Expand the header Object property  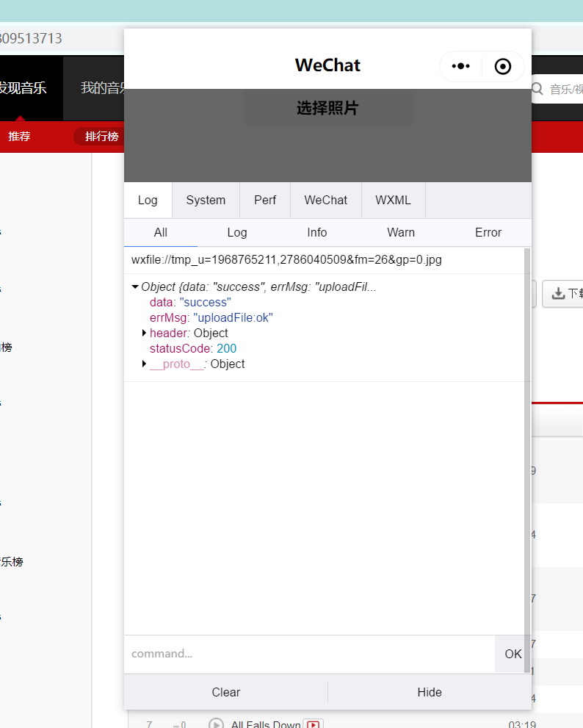pyautogui.click(x=144, y=333)
